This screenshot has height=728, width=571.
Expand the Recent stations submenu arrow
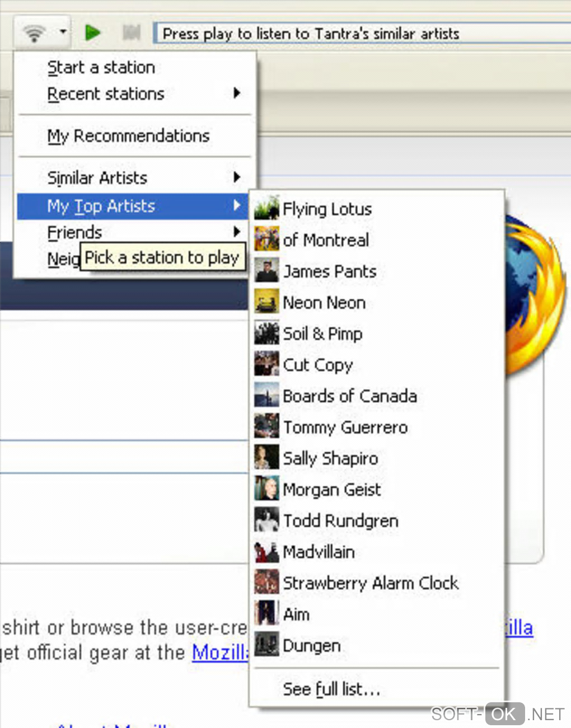tap(237, 93)
